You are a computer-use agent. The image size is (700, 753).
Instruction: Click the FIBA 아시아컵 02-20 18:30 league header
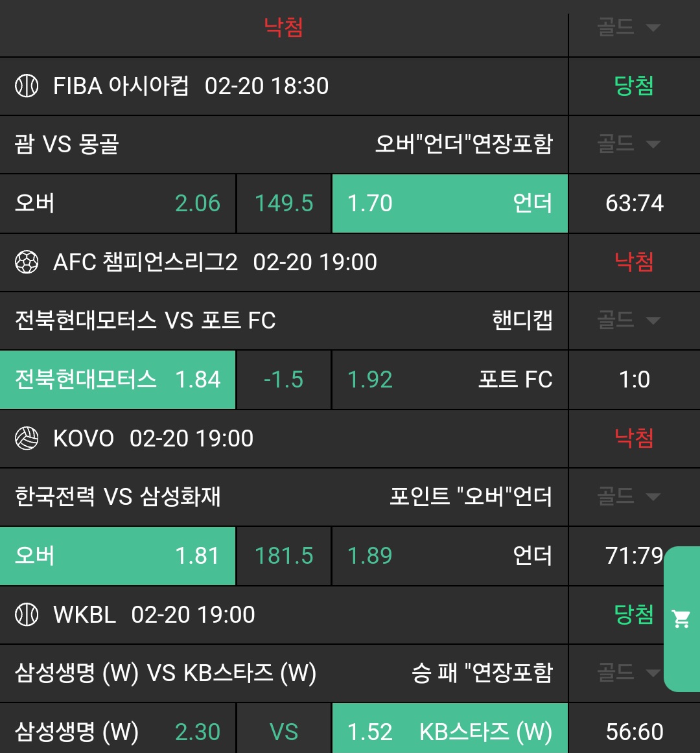(191, 86)
